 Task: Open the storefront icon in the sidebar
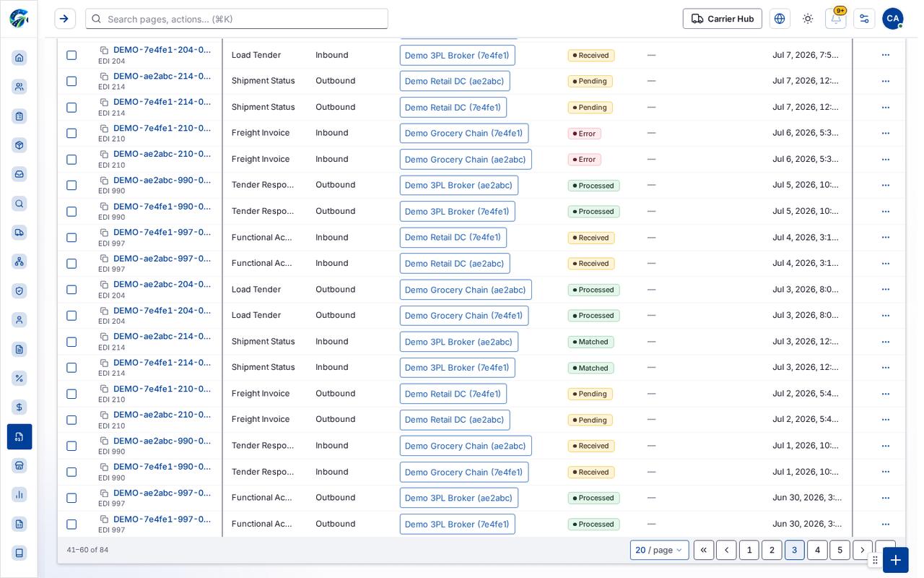[19, 465]
